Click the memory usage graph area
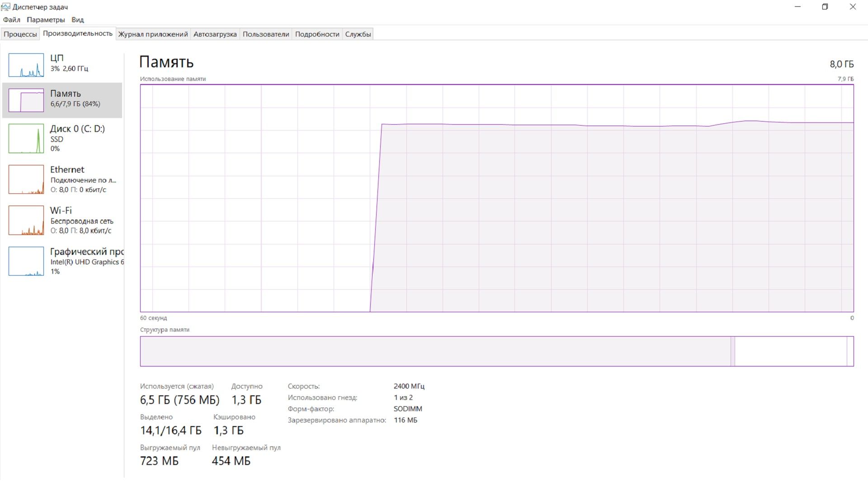The height and width of the screenshot is (488, 868). [x=496, y=198]
